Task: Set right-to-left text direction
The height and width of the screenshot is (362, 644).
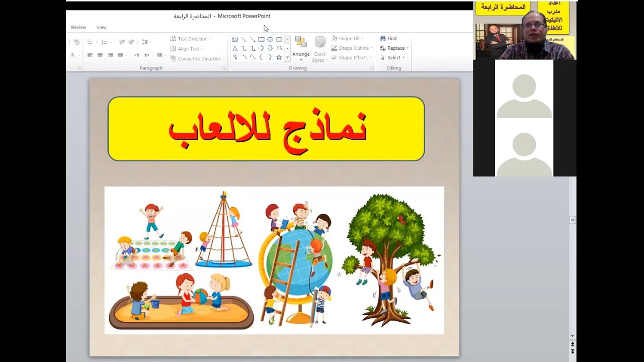Action: (x=146, y=55)
